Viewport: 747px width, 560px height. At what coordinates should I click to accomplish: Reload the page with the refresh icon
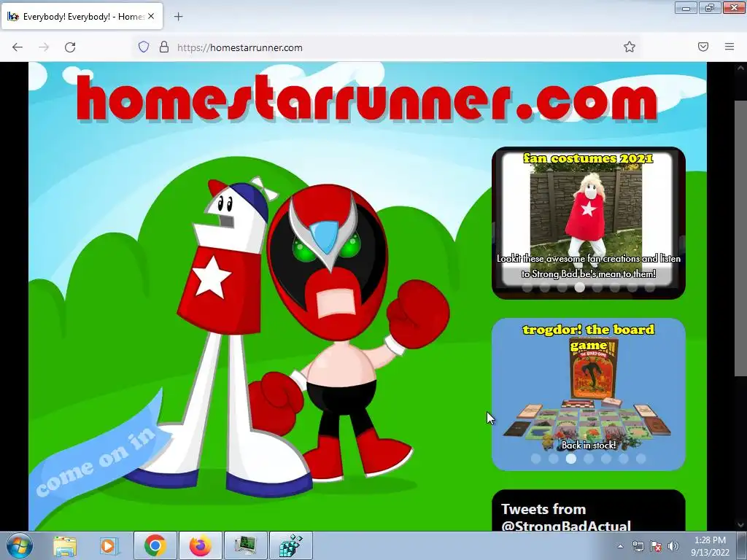tap(70, 47)
